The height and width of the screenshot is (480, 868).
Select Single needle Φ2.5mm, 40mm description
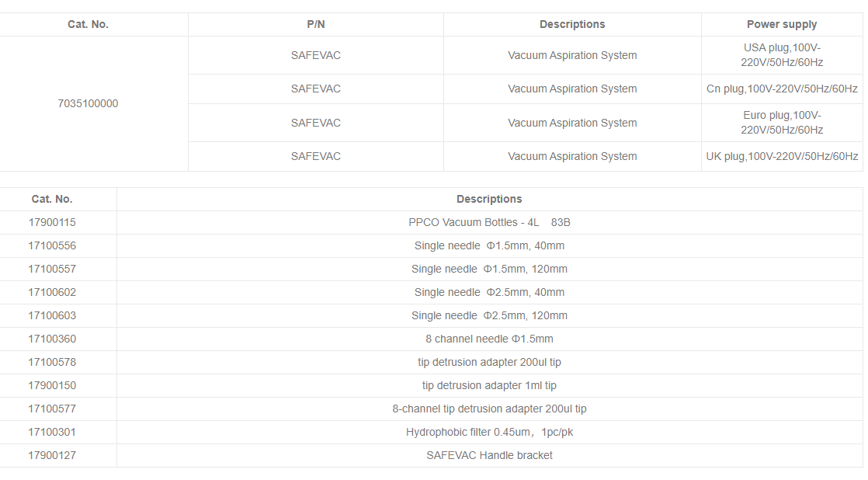pos(489,292)
